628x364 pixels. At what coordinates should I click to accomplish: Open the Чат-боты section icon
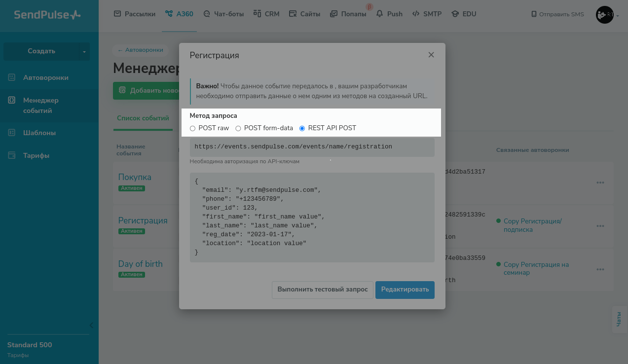pyautogui.click(x=207, y=14)
